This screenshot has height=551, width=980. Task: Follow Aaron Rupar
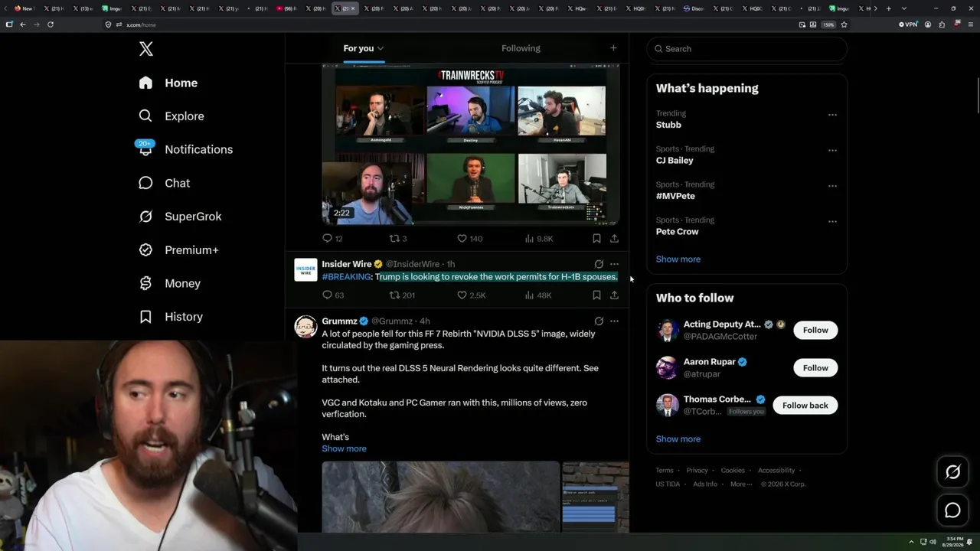[815, 367]
